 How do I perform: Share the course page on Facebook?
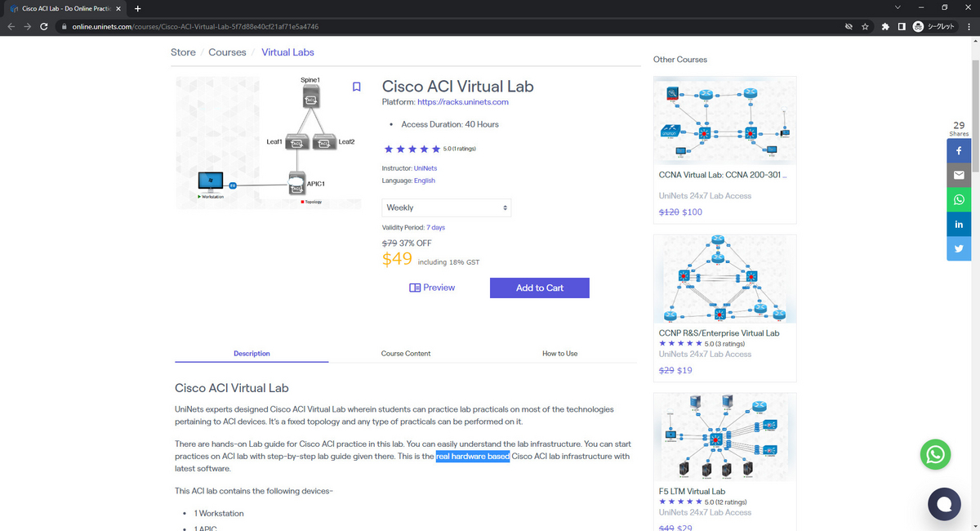[959, 150]
